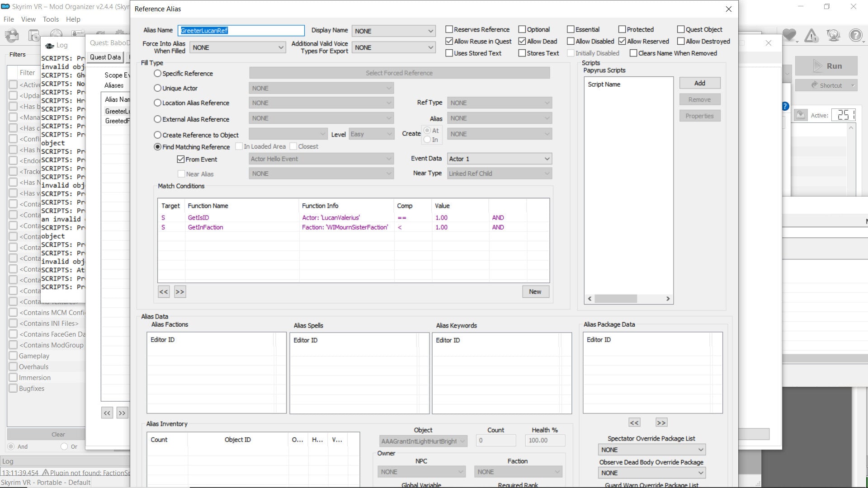Open the View menu
868x488 pixels.
click(x=28, y=19)
